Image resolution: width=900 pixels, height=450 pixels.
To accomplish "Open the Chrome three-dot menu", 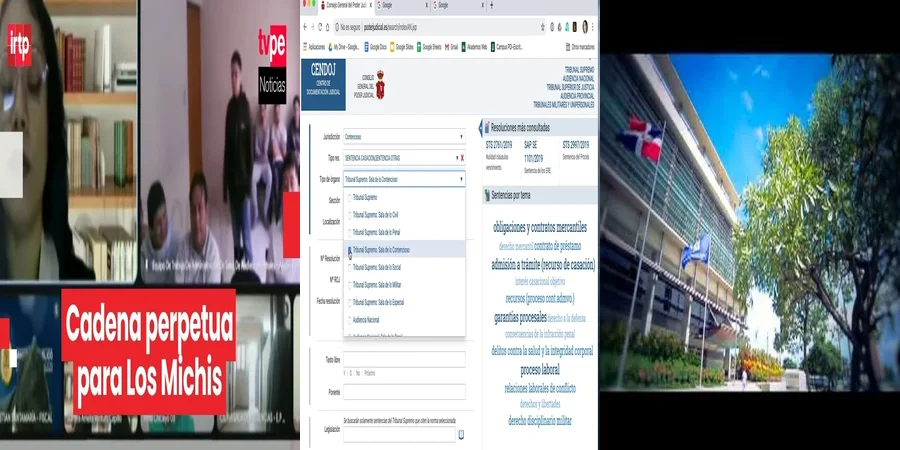I will click(x=592, y=27).
